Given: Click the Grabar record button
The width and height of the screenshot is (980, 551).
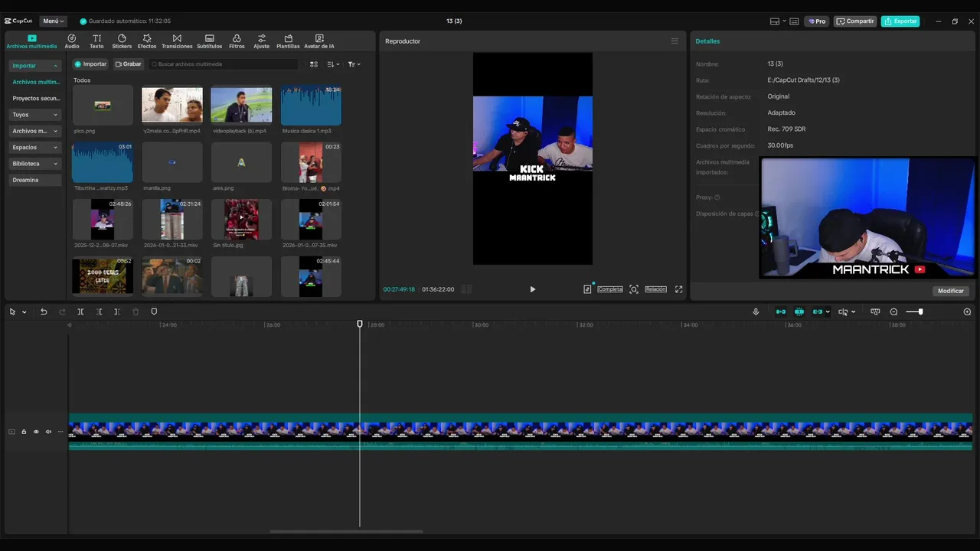Looking at the screenshot, I should [x=129, y=64].
